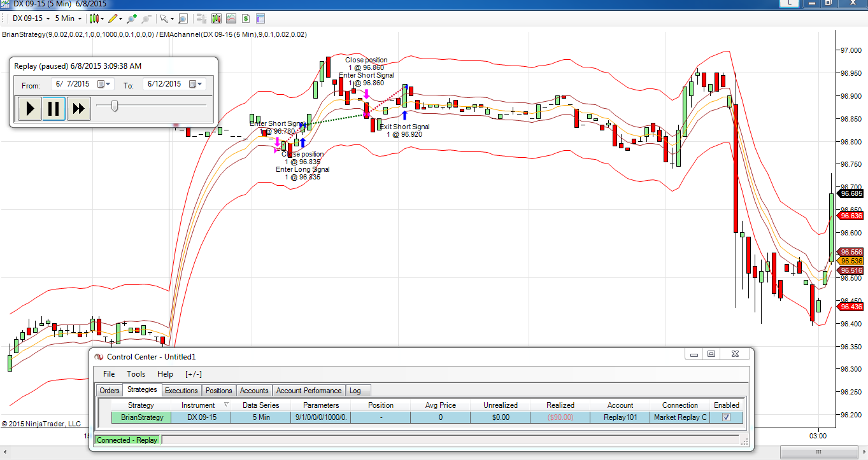This screenshot has width=868, height=460.
Task: Click the greyed zoom out magnifier icon
Action: click(146, 18)
